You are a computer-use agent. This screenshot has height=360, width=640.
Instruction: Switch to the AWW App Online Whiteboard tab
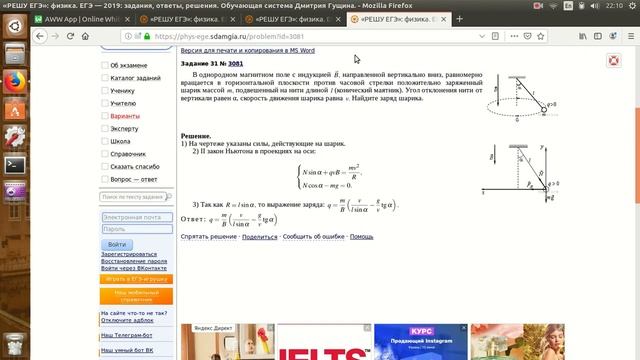[x=82, y=19]
